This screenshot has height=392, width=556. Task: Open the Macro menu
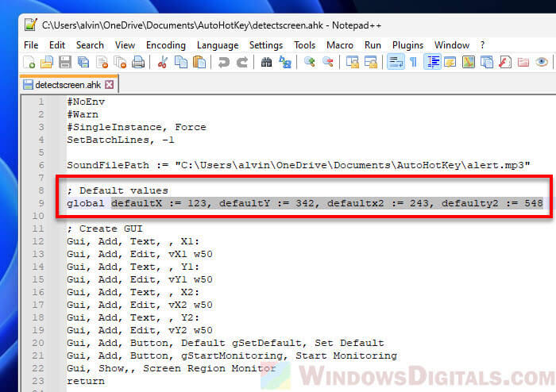(x=340, y=45)
